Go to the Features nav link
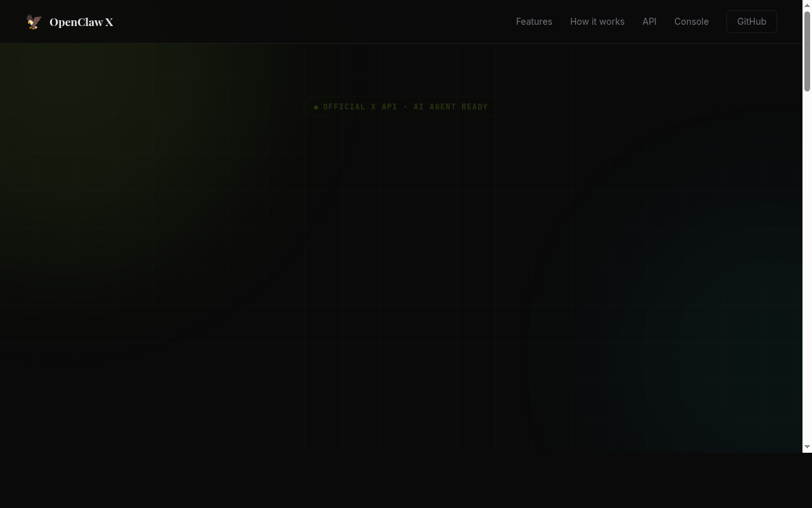Image resolution: width=812 pixels, height=508 pixels. (x=534, y=22)
